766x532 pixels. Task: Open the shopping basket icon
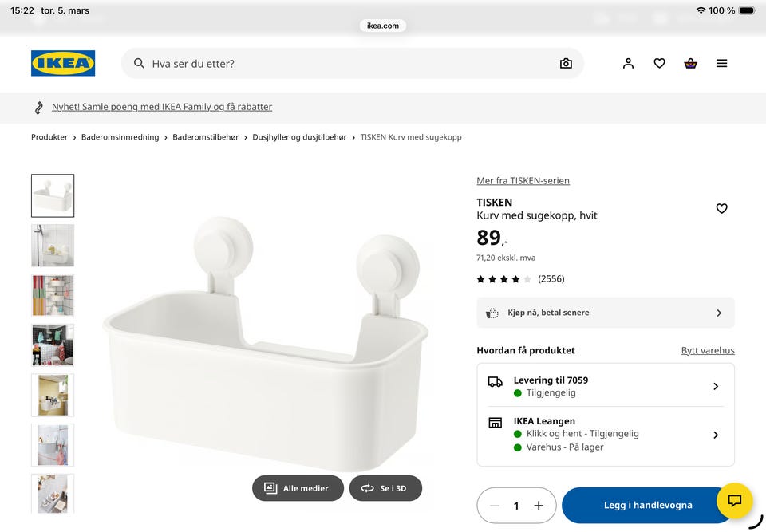690,63
